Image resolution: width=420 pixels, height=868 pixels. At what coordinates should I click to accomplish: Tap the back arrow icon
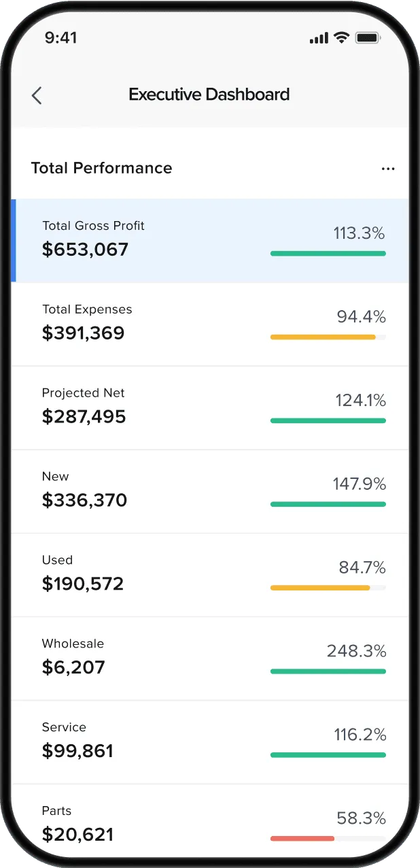(x=37, y=95)
